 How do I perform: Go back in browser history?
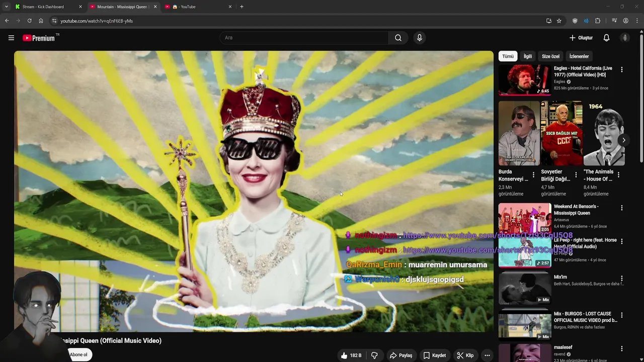click(x=7, y=21)
